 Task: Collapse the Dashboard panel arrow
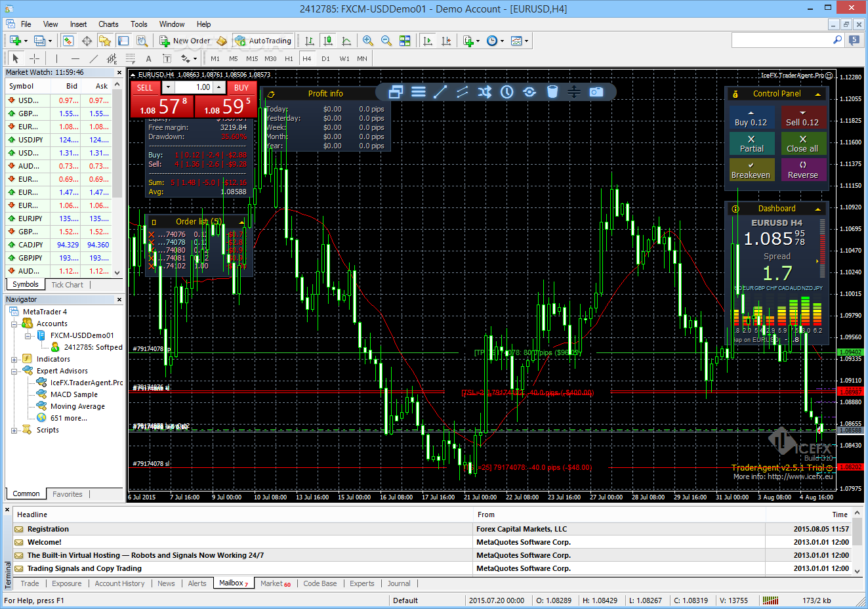tap(817, 209)
